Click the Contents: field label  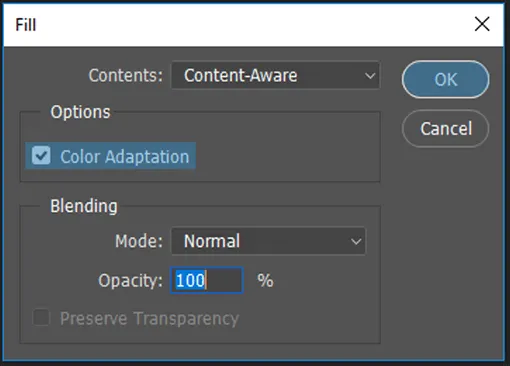click(126, 75)
